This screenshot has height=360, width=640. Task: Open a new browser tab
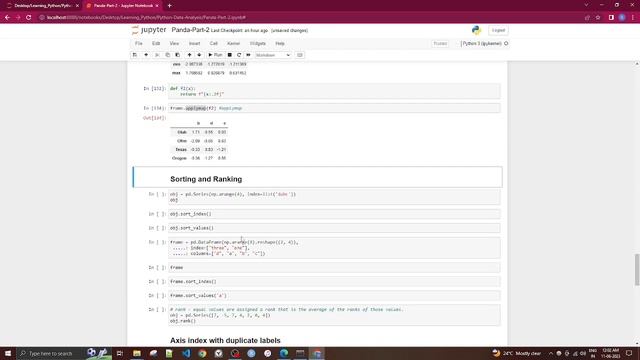pos(169,6)
